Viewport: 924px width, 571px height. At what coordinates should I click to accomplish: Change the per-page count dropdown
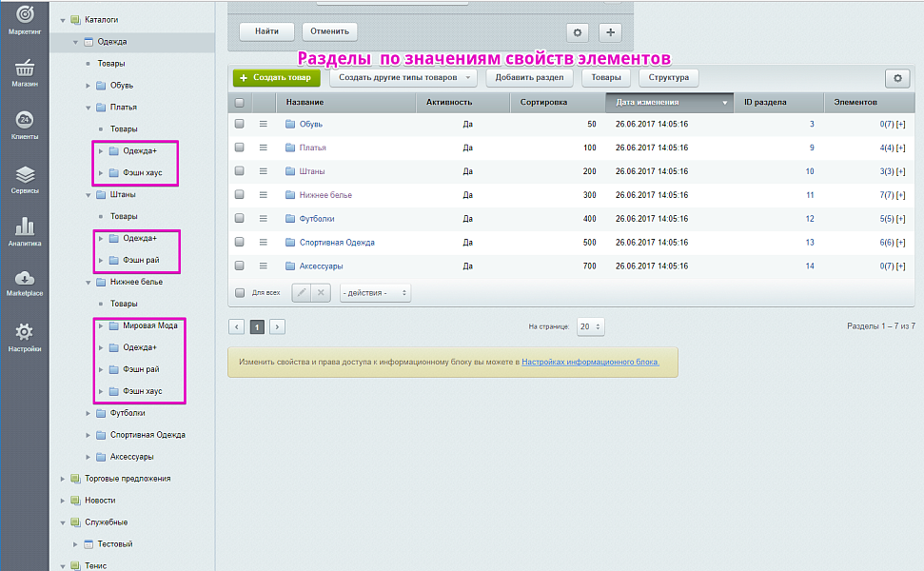tap(590, 326)
